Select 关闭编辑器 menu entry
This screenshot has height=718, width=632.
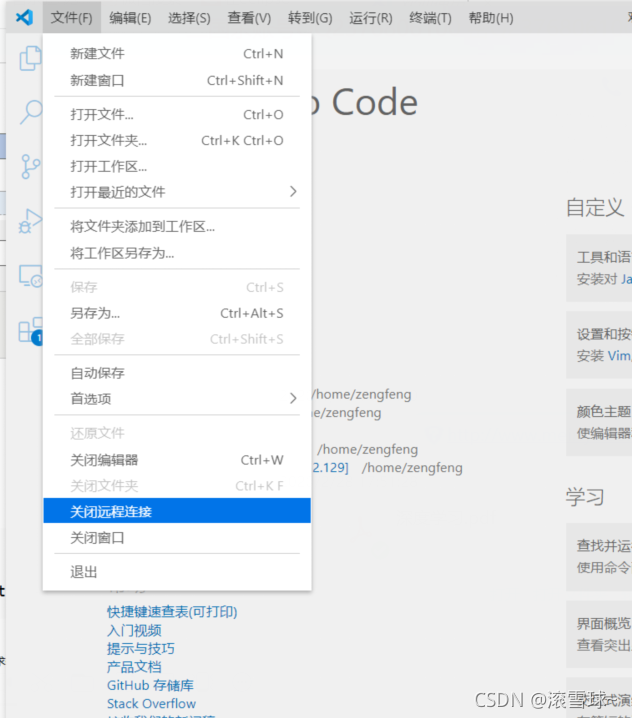(x=177, y=460)
